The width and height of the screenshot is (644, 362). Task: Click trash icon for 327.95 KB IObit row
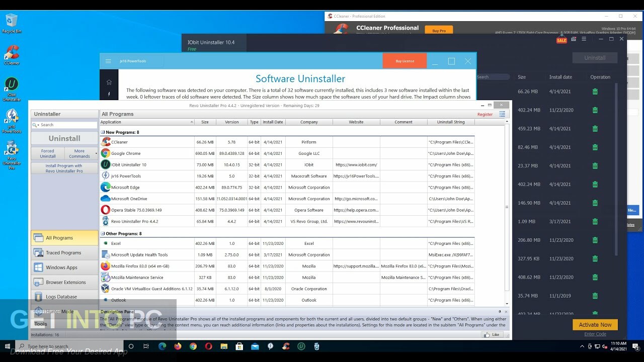click(595, 259)
